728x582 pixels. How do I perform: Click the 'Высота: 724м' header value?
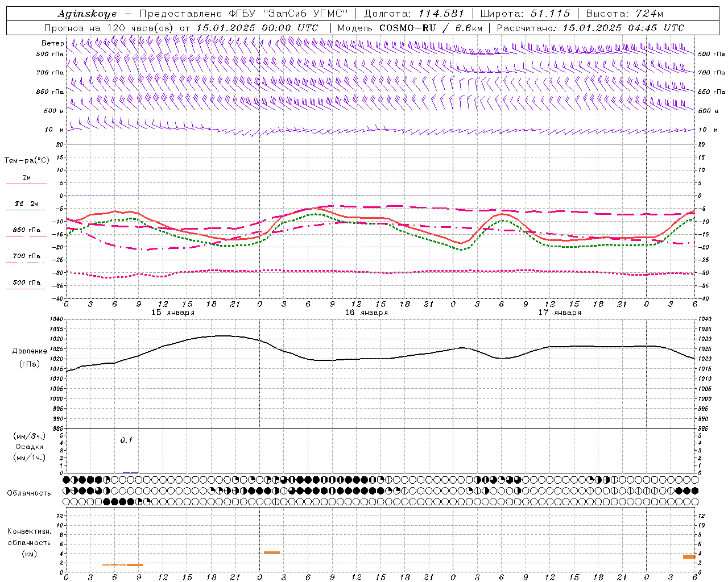(x=624, y=14)
